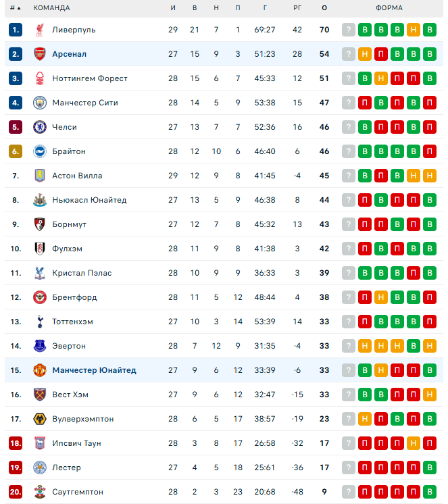Click the ФОРМА column header
Screen dimensions: 448x504
389,8
